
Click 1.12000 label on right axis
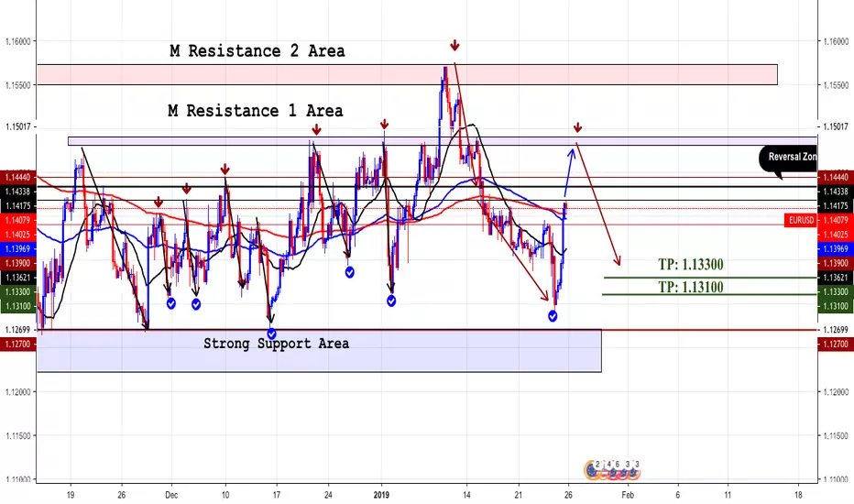click(x=836, y=392)
